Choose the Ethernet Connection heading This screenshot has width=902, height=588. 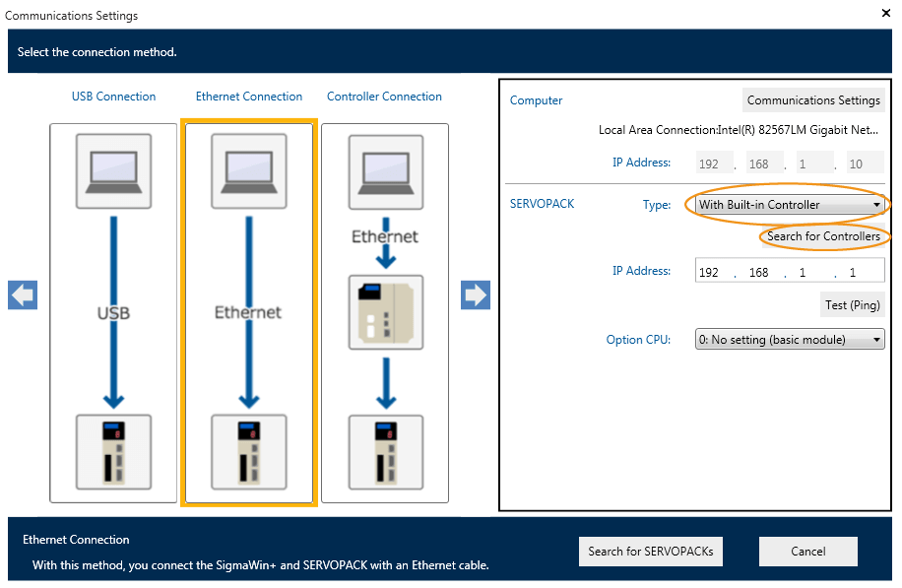(x=249, y=97)
